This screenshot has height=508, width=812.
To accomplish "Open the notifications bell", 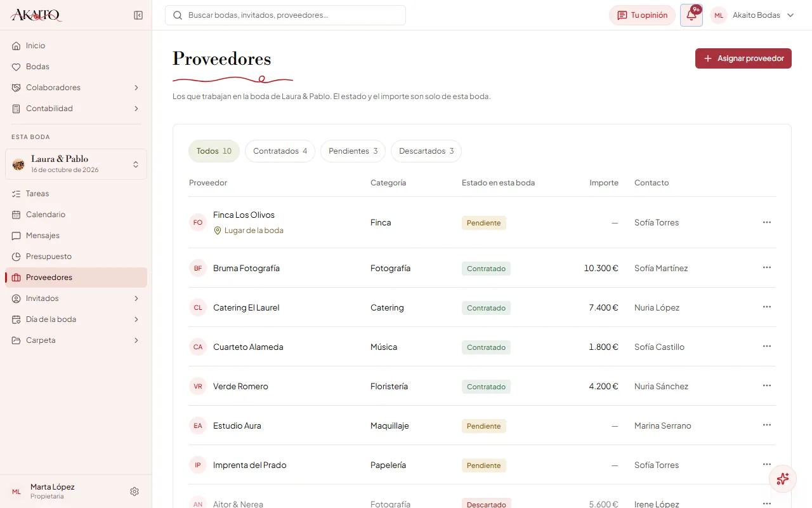I will [691, 15].
